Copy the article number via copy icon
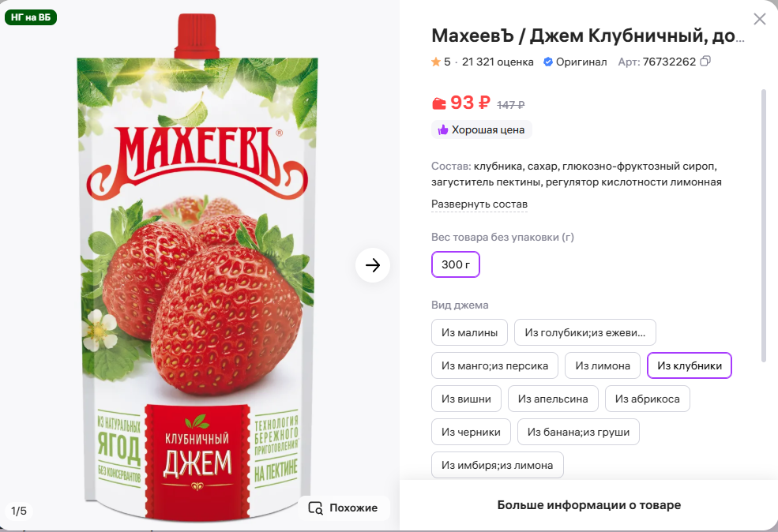The image size is (778, 532). tap(705, 61)
